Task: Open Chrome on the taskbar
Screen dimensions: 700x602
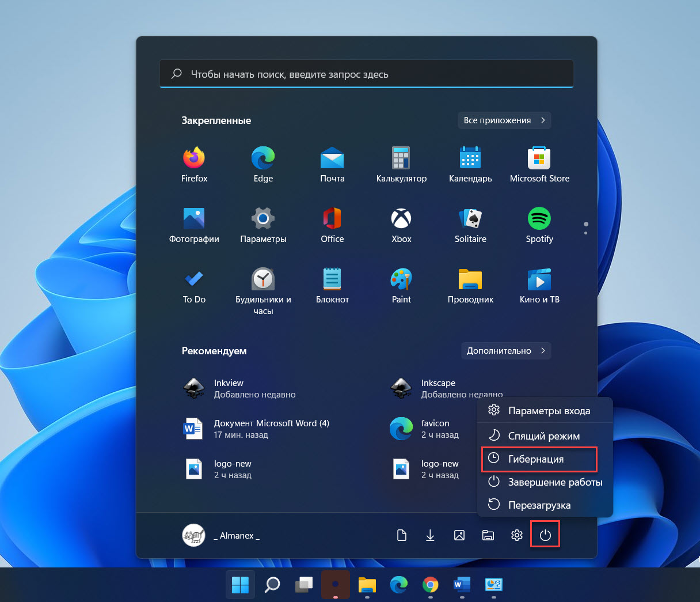Action: [x=431, y=585]
